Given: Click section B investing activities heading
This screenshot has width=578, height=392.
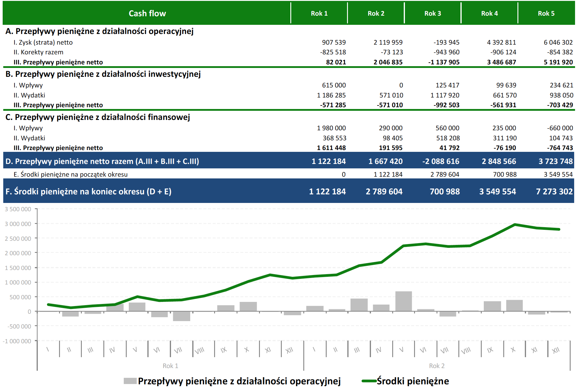Looking at the screenshot, I should (x=103, y=74).
